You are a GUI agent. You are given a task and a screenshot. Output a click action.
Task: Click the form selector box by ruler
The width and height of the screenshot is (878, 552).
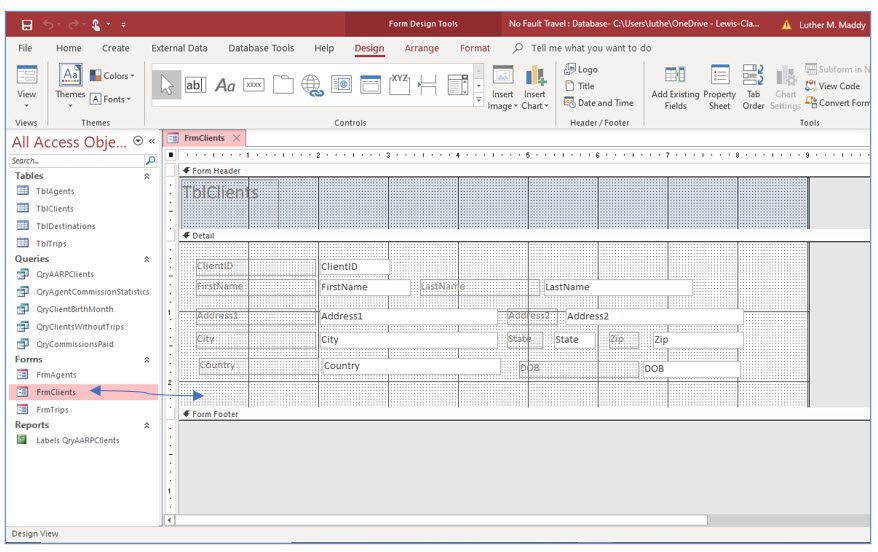[x=171, y=155]
